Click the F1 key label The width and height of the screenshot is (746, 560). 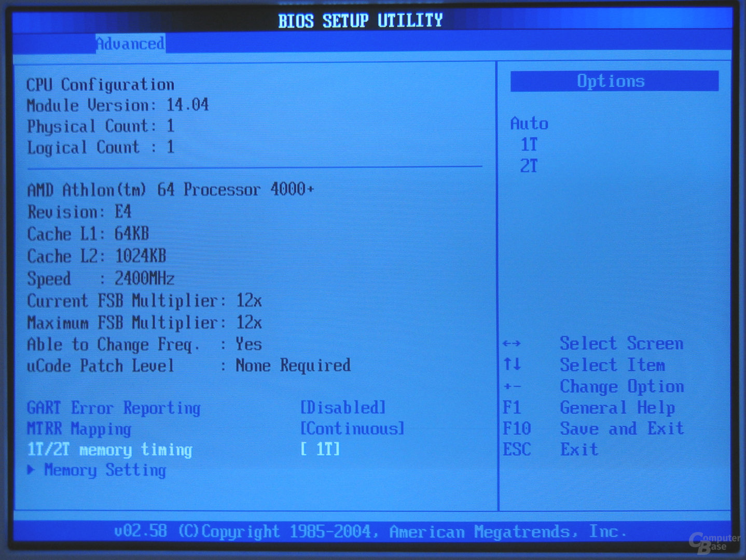tap(512, 408)
